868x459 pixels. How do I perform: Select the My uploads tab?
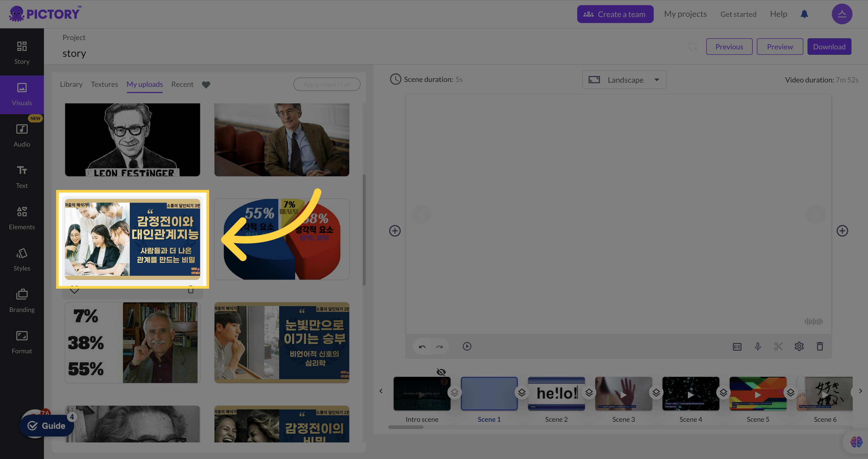click(144, 84)
